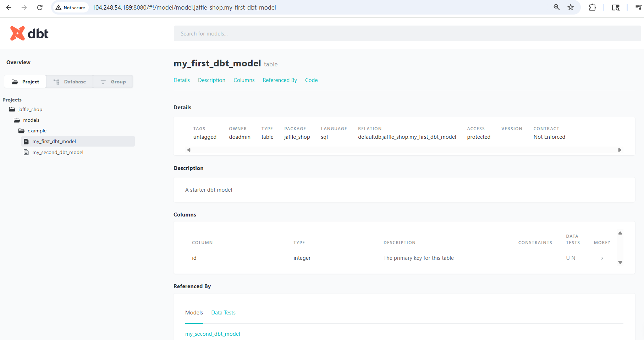644x340 pixels.
Task: Open the Overview link in sidebar
Action: [18, 62]
